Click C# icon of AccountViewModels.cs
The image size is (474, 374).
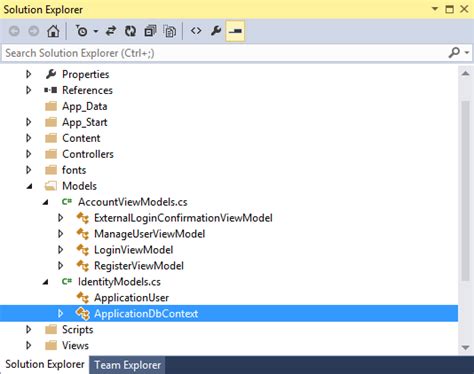click(x=67, y=202)
